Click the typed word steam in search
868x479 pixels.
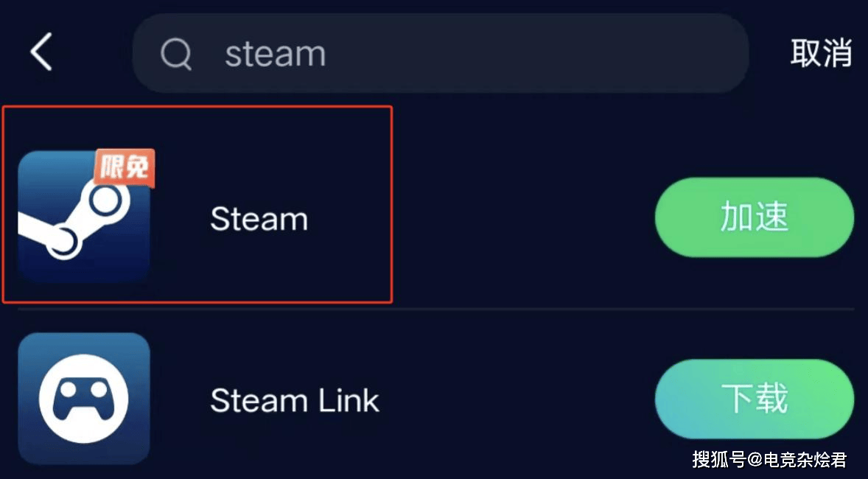(x=275, y=55)
